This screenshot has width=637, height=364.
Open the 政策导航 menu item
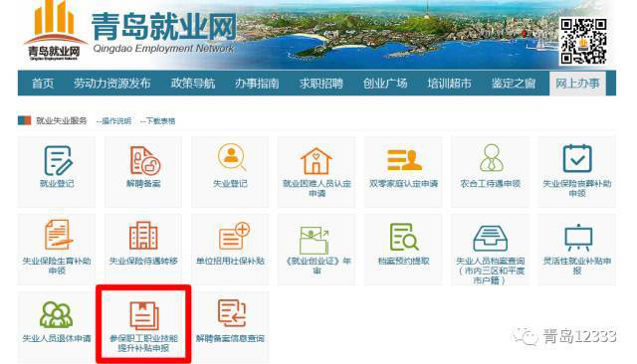pyautogui.click(x=193, y=84)
